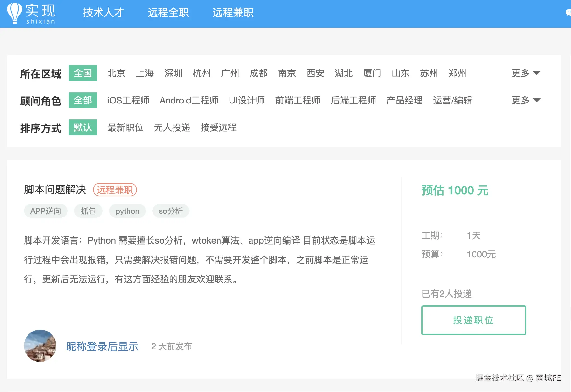Filter region by 成都
The width and height of the screenshot is (571, 392).
[x=258, y=73]
